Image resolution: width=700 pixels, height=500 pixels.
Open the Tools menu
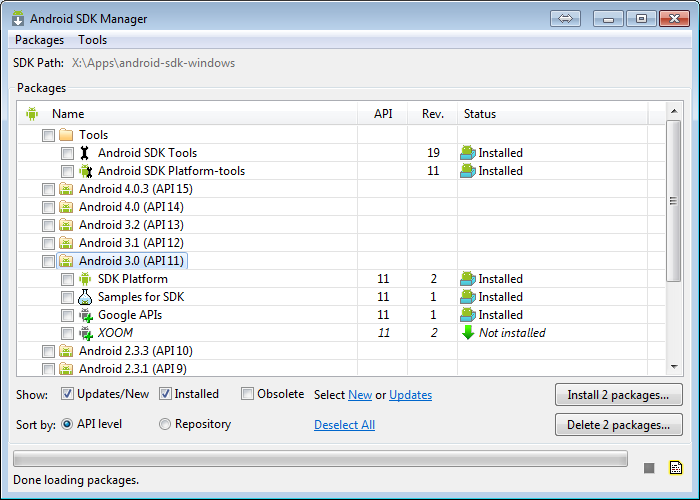[x=93, y=40]
